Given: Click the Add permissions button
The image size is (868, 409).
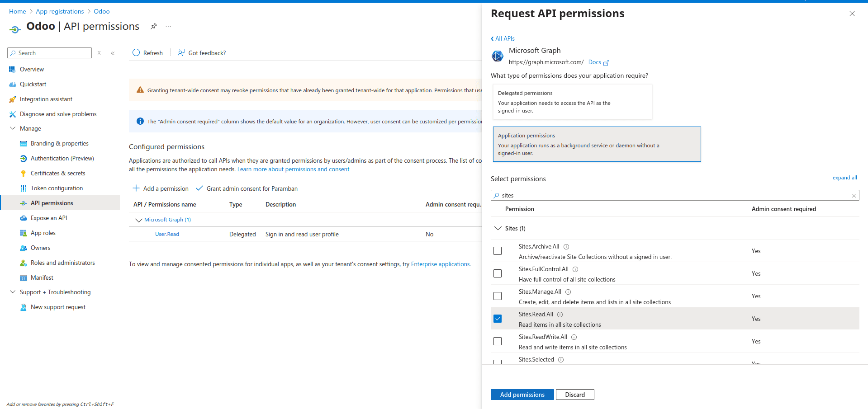Looking at the screenshot, I should [x=522, y=395].
